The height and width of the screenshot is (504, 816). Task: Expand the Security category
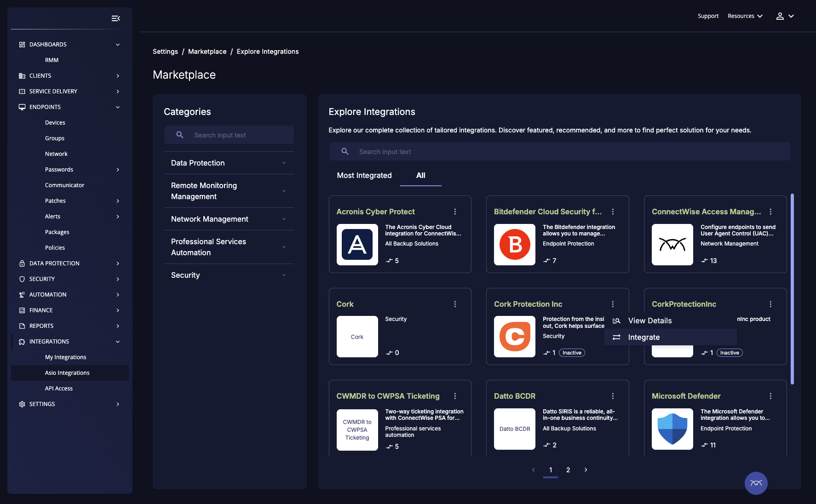[x=229, y=275]
